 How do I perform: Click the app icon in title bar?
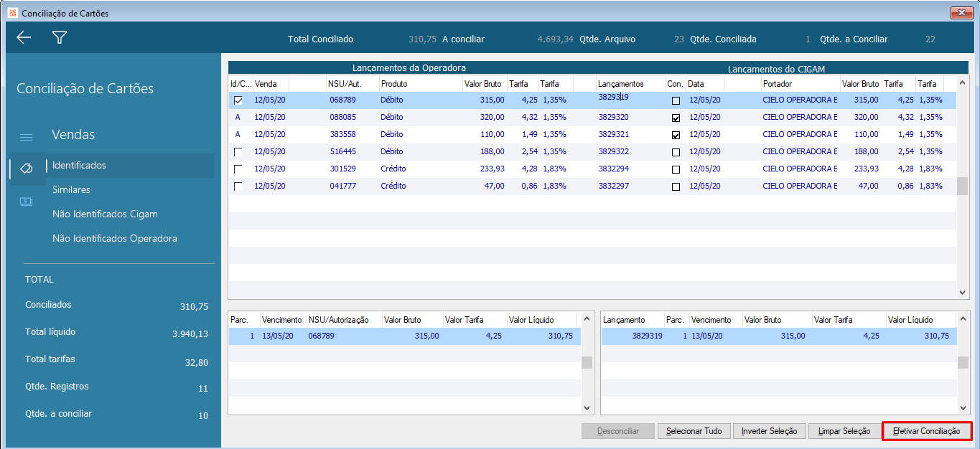pos(11,13)
